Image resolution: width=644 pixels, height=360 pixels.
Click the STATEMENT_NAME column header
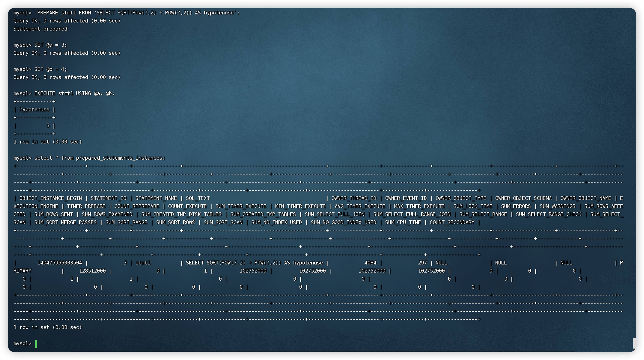click(156, 198)
